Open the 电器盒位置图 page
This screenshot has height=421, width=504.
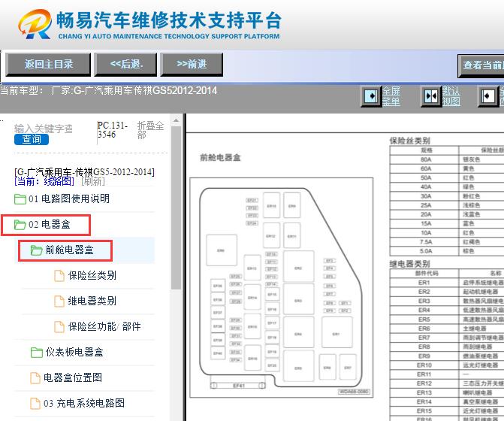(x=73, y=378)
